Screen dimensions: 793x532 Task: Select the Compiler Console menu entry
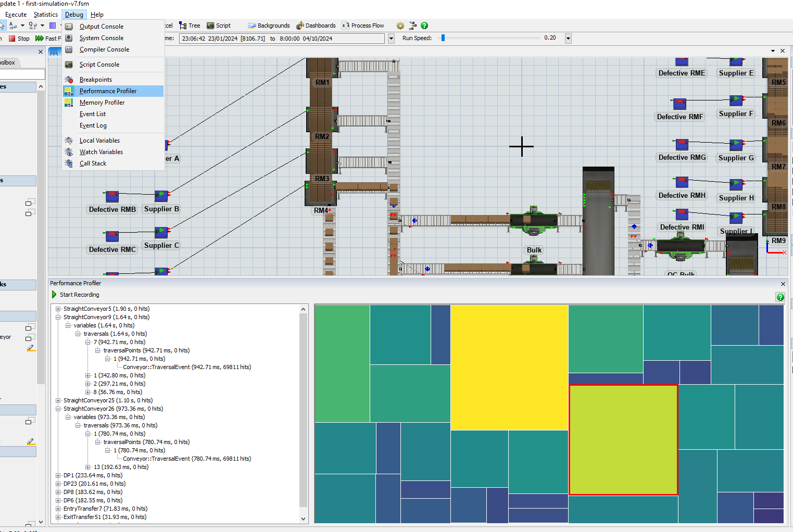[x=104, y=49]
